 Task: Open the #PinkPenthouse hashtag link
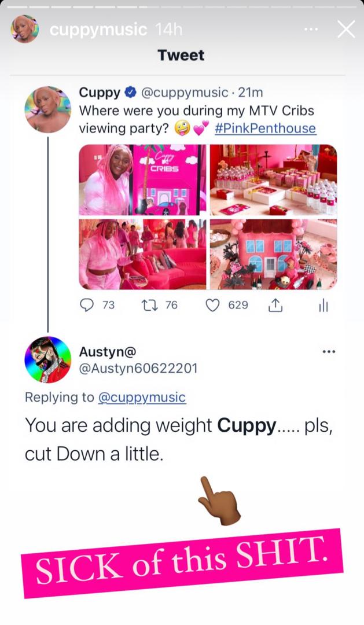pos(265,128)
